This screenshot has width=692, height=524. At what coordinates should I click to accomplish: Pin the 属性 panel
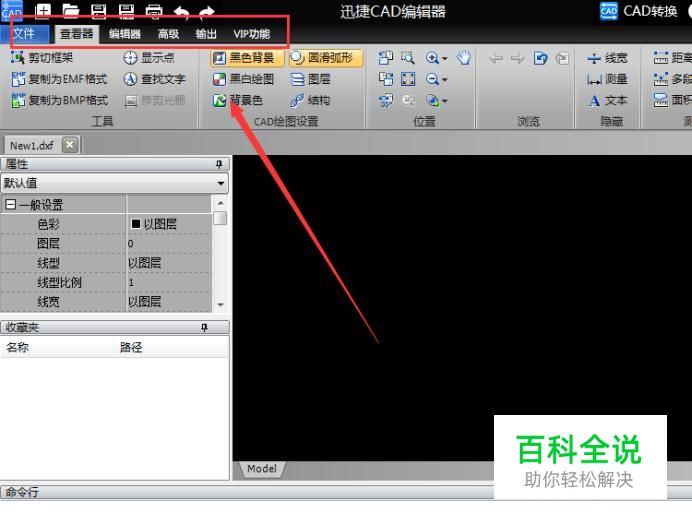219,164
